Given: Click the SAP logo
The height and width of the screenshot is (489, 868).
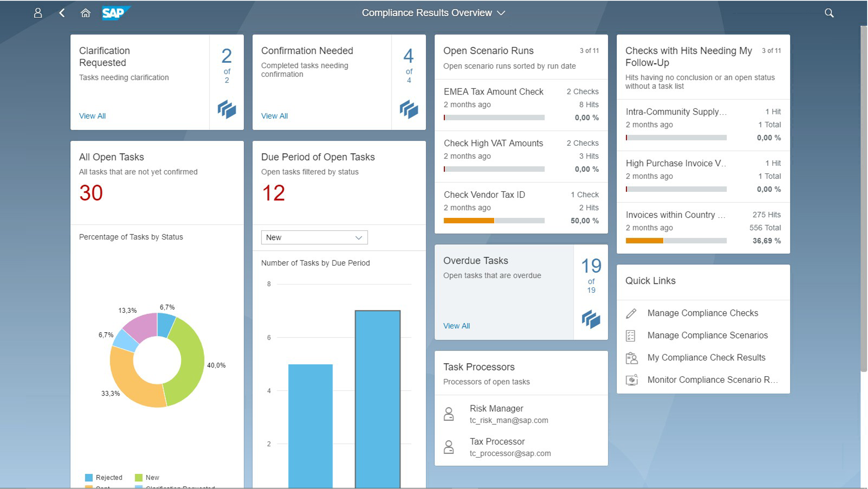Looking at the screenshot, I should 116,13.
